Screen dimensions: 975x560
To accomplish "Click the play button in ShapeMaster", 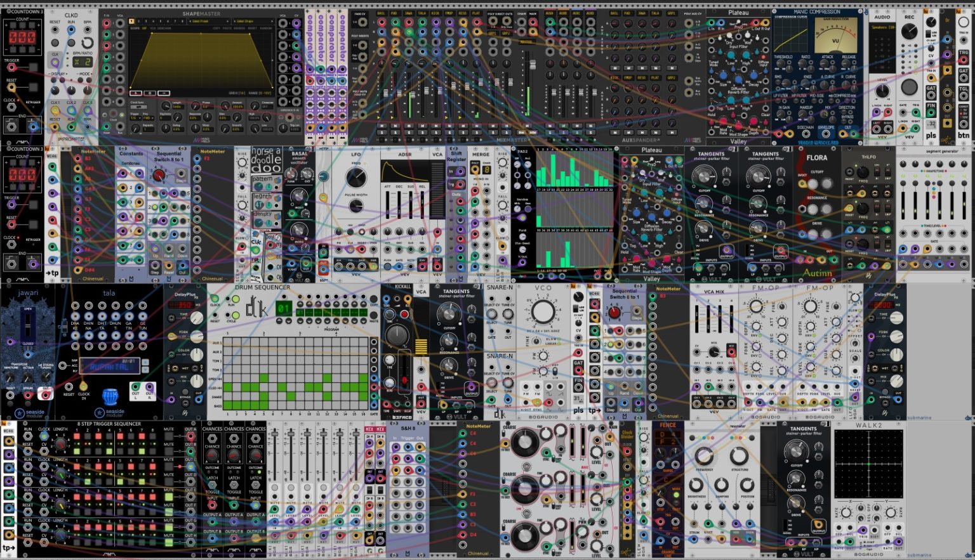I will [136, 93].
